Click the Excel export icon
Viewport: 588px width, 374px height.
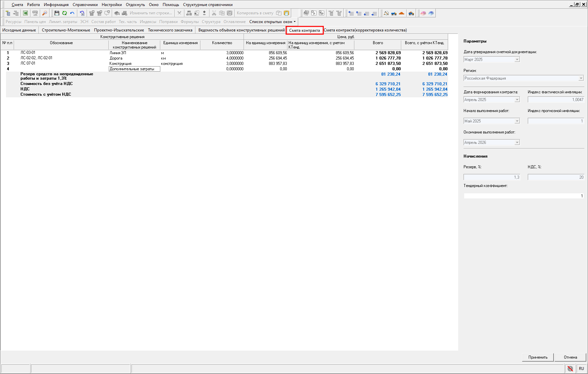(25, 13)
